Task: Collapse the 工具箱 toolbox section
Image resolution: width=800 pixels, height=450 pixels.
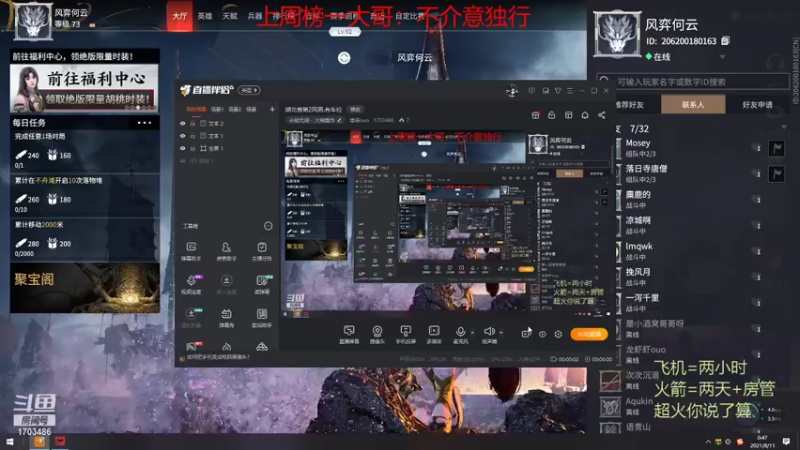Action: (268, 226)
